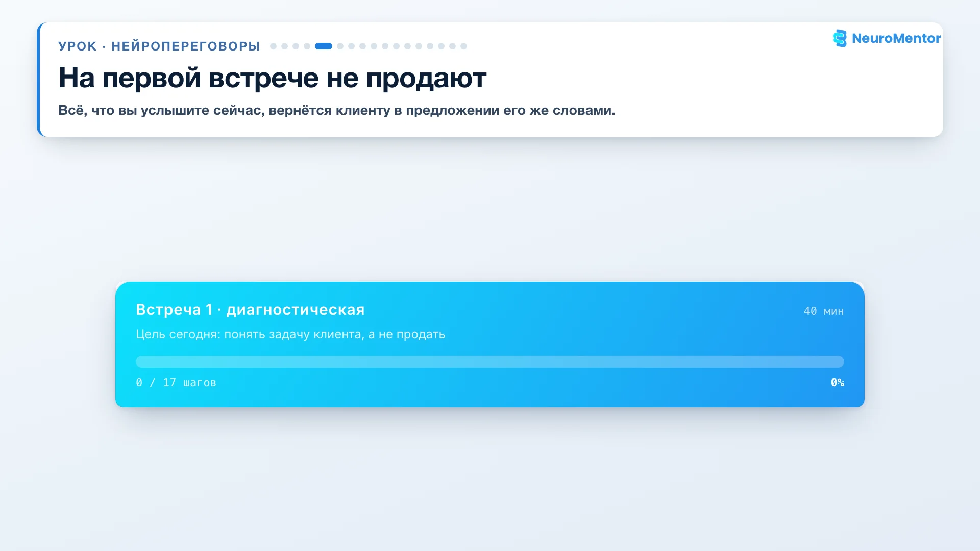Open the 'Встреча 1 · диагностическая' card title
980x551 pixels.
pos(250,310)
